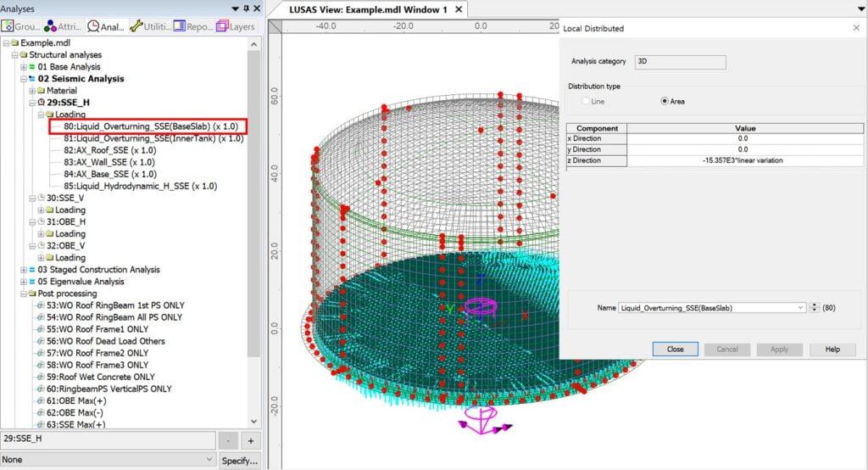Click the Name field stepper arrows

click(815, 307)
